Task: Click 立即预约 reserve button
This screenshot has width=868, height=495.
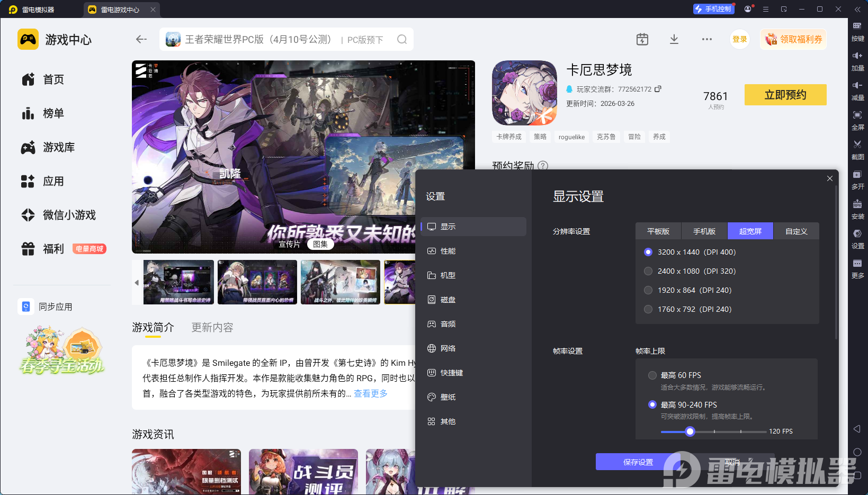Action: [785, 95]
